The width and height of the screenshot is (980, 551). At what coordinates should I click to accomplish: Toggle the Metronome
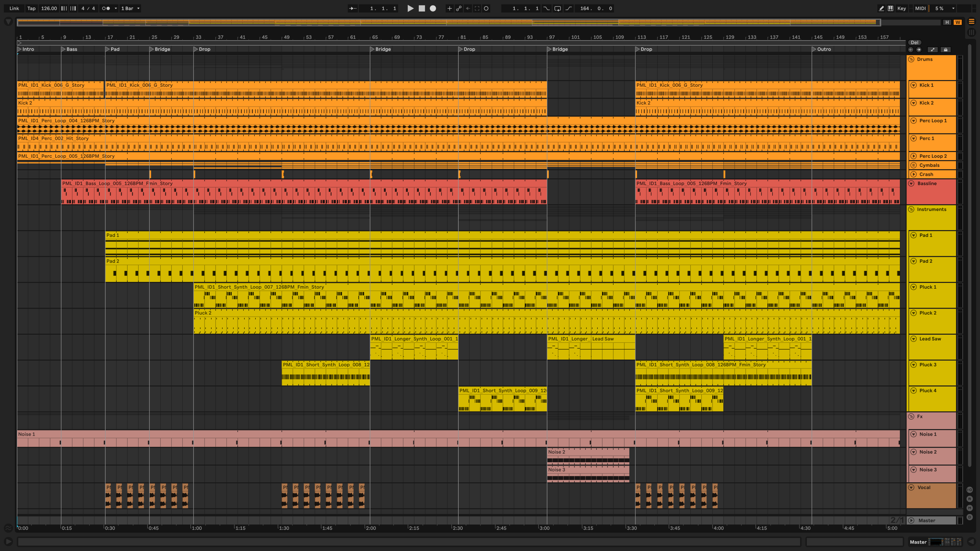point(106,8)
